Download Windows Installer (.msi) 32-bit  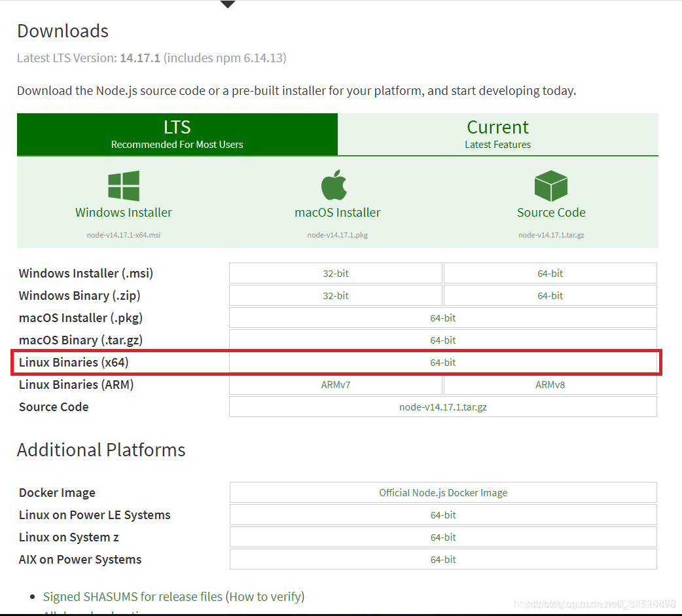point(336,273)
